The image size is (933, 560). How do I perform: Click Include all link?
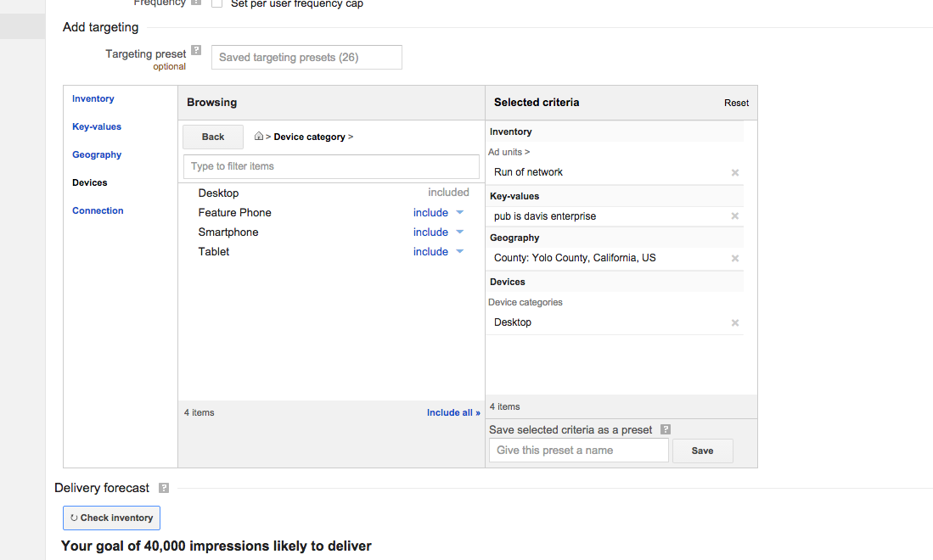click(x=453, y=413)
